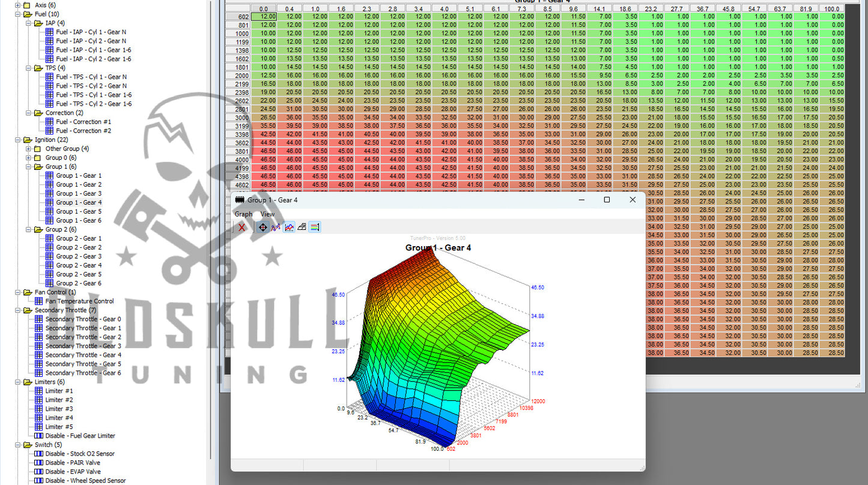Click the highlighted chart comparison toolbar icon

288,227
